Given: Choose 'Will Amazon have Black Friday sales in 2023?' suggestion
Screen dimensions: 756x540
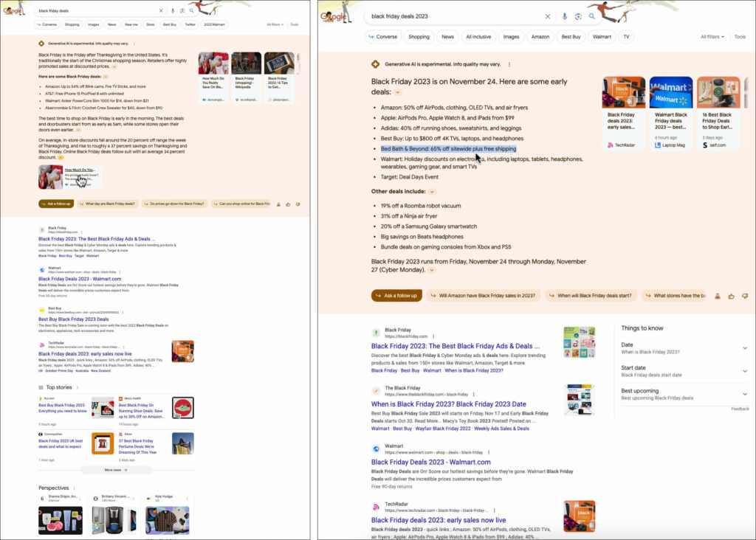Looking at the screenshot, I should coord(483,296).
